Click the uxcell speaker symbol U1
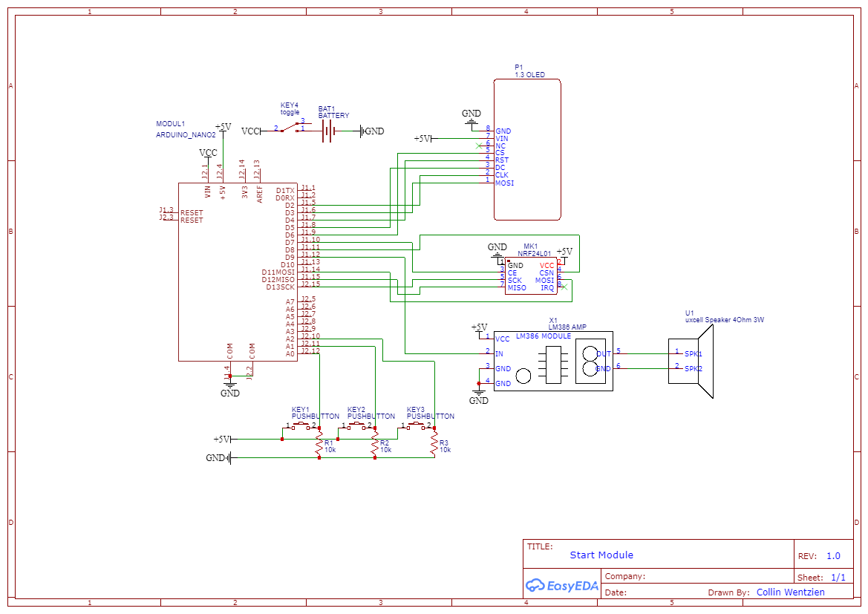This screenshot has width=868, height=614. (691, 361)
